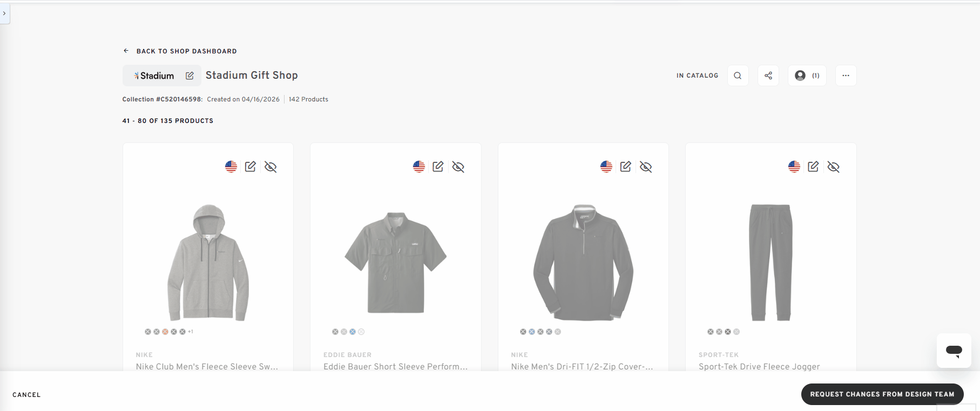Open Nike Men's Dri-FIT 1/2-Zip Cover title

[582, 367]
